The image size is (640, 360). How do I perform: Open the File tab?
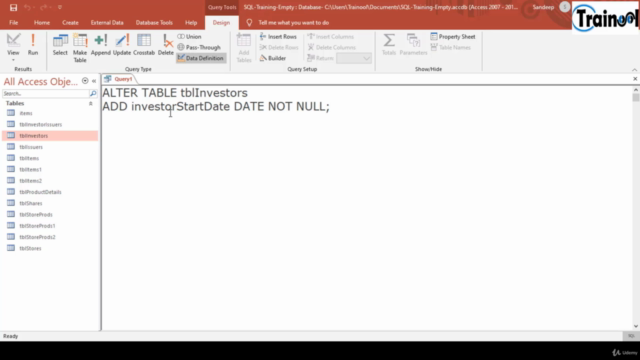click(x=13, y=22)
